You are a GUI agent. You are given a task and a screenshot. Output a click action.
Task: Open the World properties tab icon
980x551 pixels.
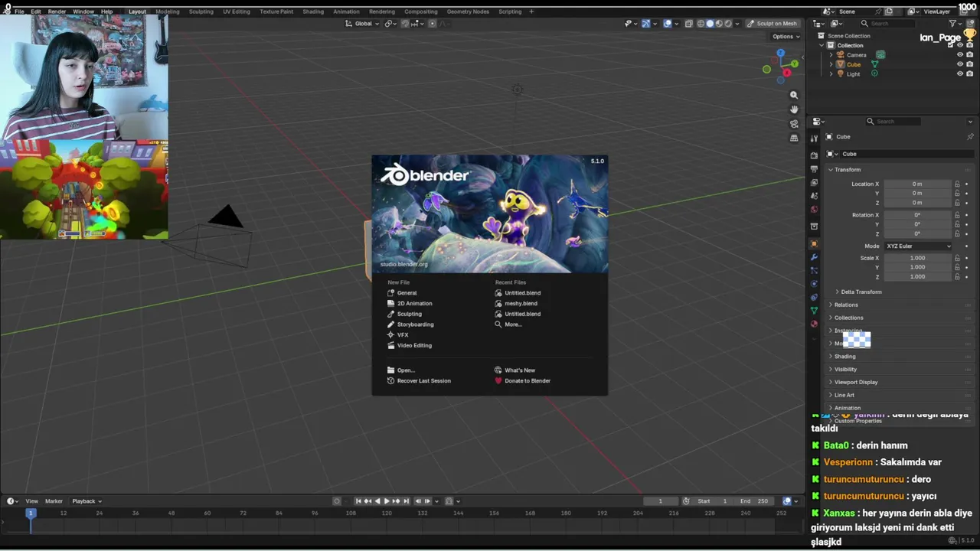point(814,209)
